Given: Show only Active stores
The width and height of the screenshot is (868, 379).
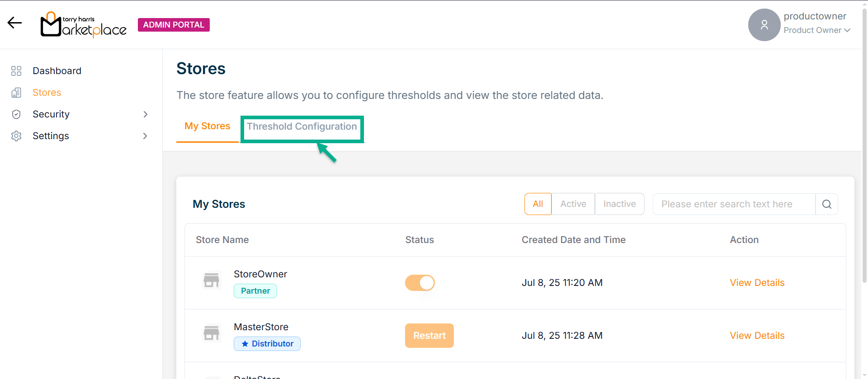Looking at the screenshot, I should click(x=573, y=204).
